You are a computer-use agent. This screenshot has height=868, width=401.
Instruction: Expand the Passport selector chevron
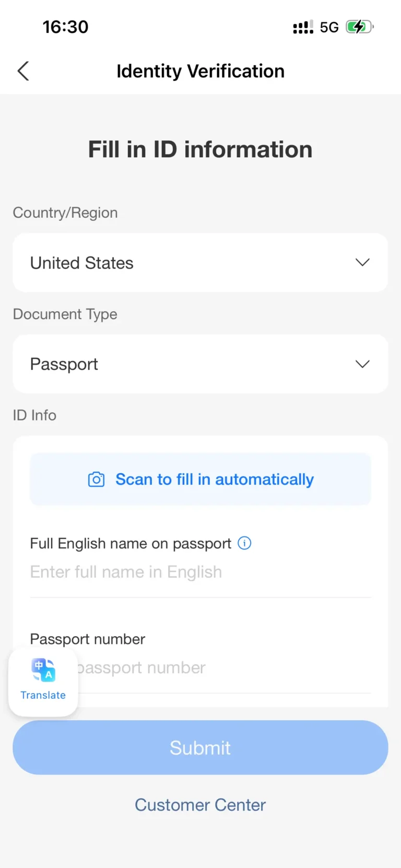(x=362, y=364)
